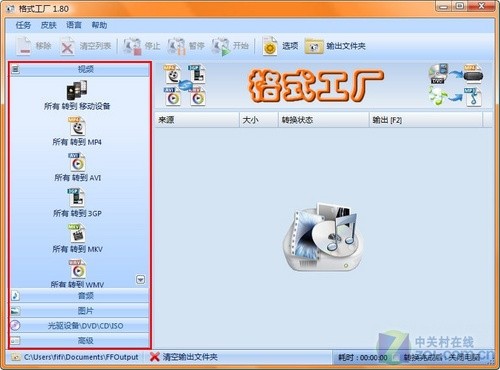The width and height of the screenshot is (500, 370).
Task: Click the down-arrow scroll button in video list
Action: (x=141, y=280)
